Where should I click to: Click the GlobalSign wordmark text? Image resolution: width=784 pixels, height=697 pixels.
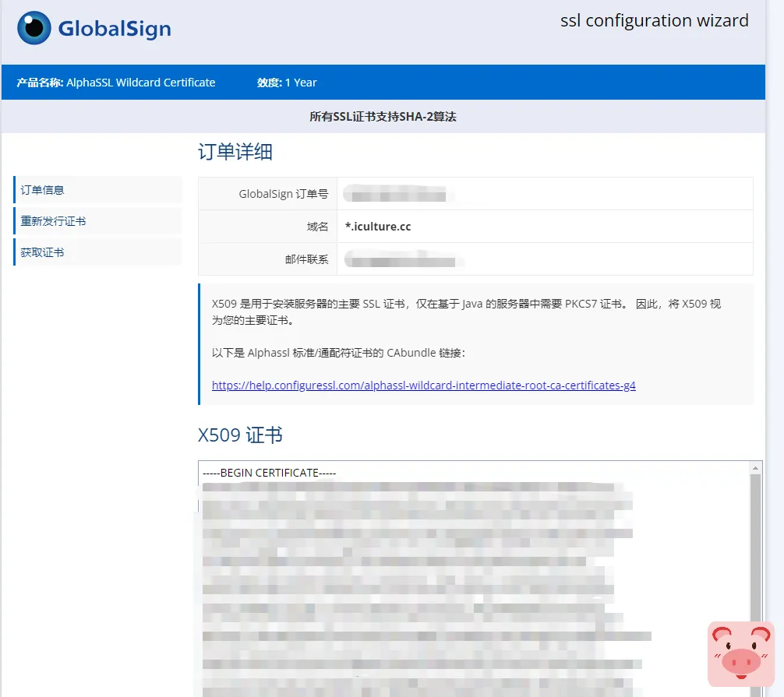tap(115, 29)
